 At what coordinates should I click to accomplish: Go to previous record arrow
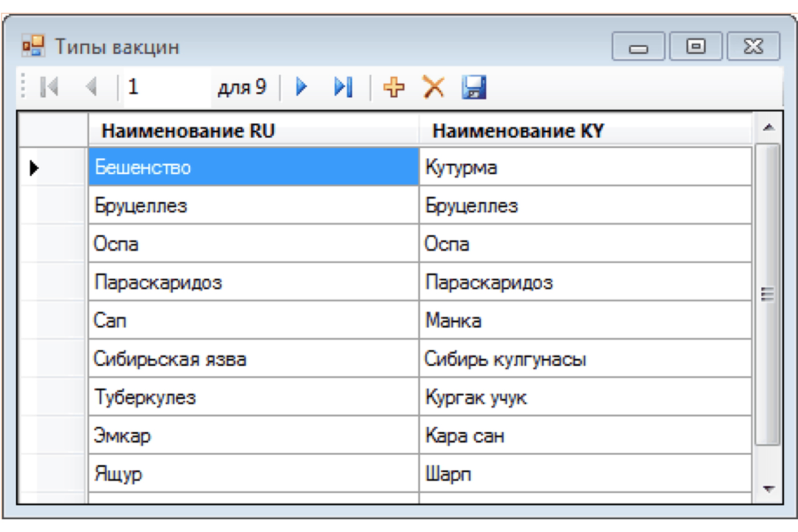[92, 88]
